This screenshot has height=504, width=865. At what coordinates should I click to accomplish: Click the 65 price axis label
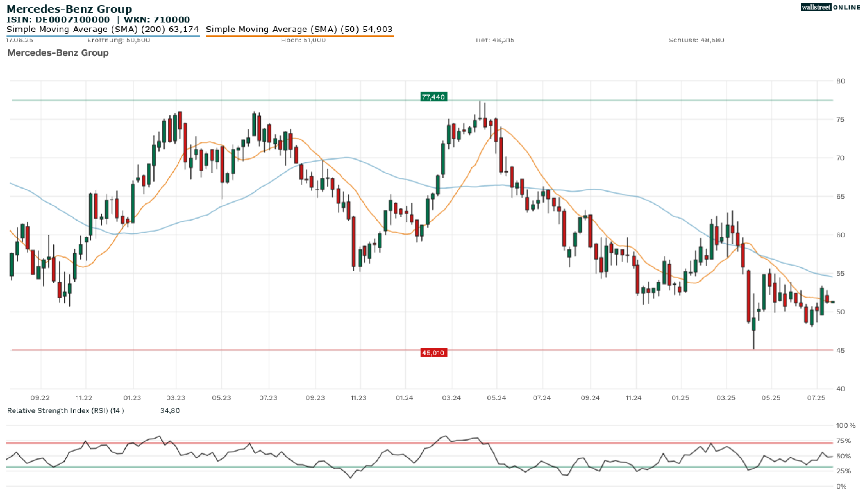[840, 196]
